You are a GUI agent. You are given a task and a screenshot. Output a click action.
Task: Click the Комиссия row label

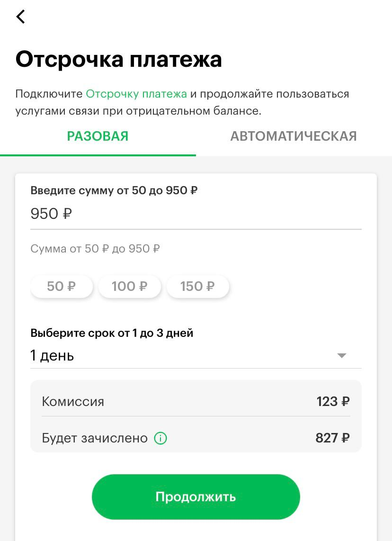coord(73,402)
